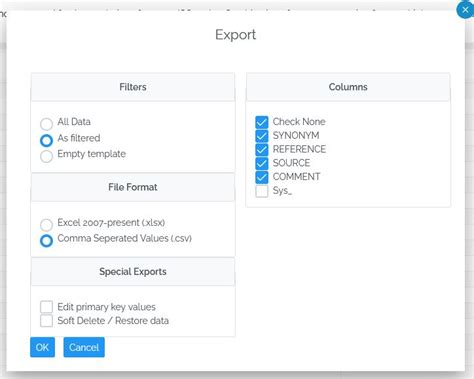Click the Filters section header

point(133,87)
